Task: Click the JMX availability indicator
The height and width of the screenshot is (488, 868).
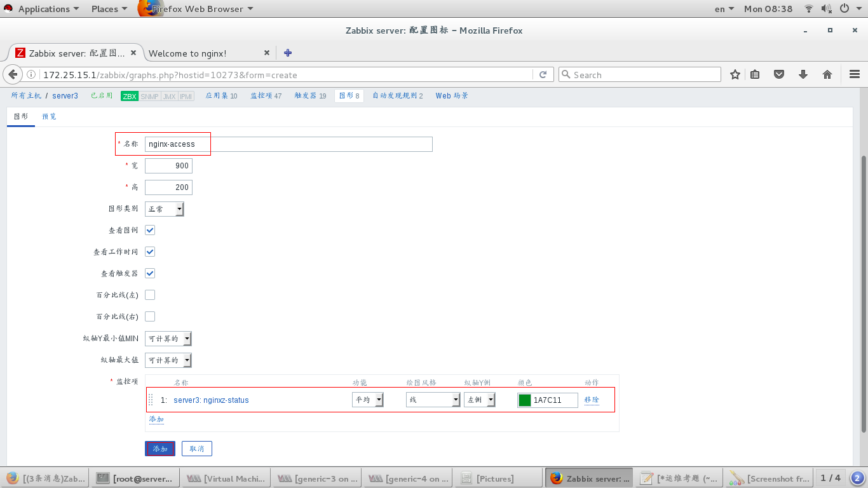Action: (169, 96)
